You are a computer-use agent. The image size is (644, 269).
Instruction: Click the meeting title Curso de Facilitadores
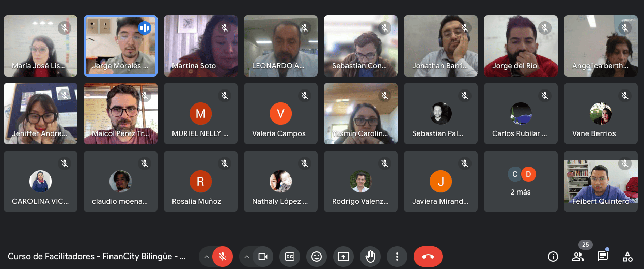pos(97,256)
